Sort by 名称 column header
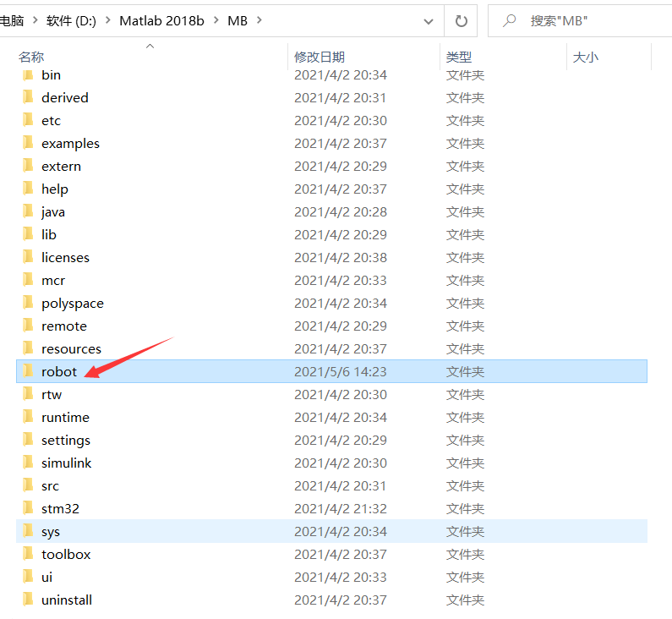This screenshot has height=619, width=672. coord(31,57)
